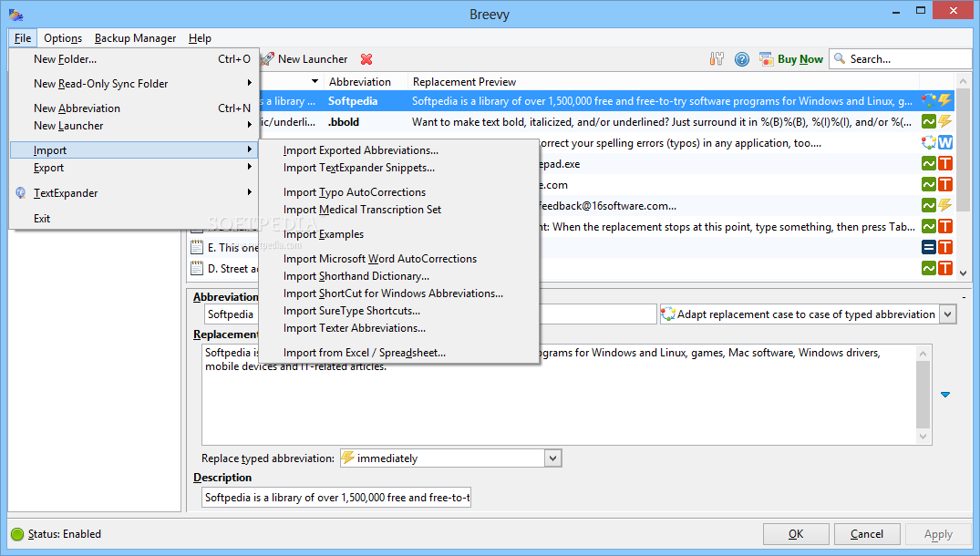Click green tilde icon in feedback@16software.com row
Image resolution: width=980 pixels, height=556 pixels.
tap(929, 205)
